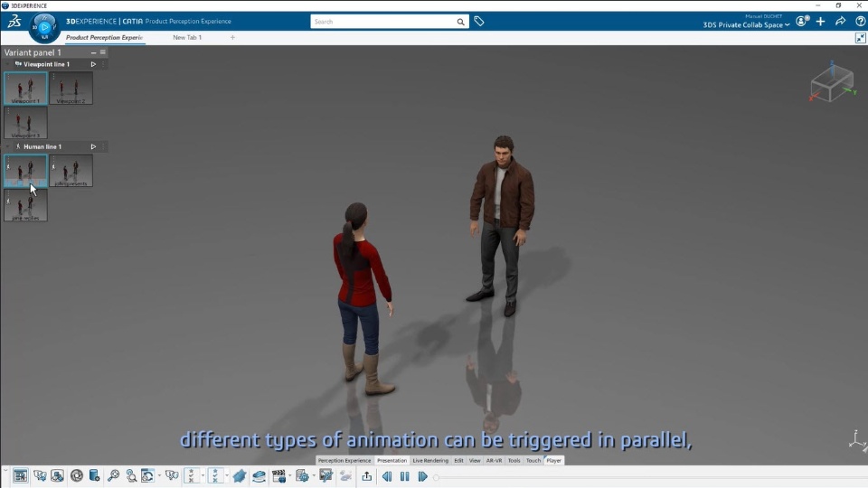The image size is (868, 488).
Task: Click the camera aperture icon in toolbar
Action: click(76, 476)
